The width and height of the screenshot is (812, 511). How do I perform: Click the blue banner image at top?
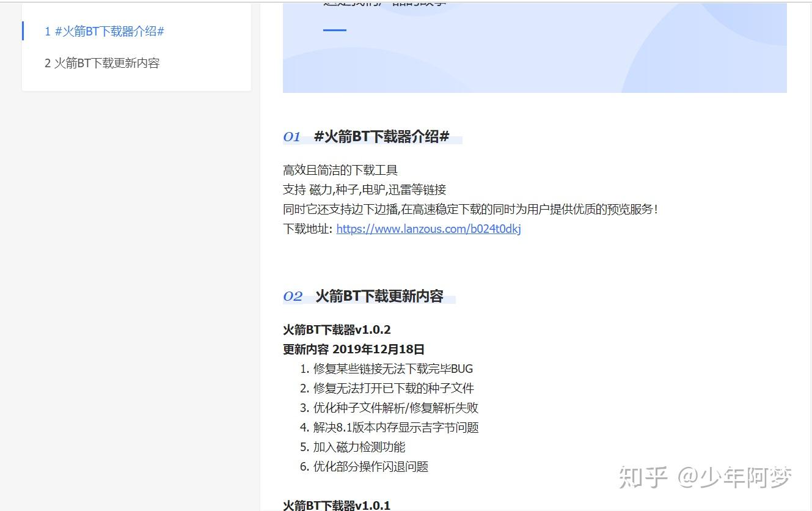535,47
